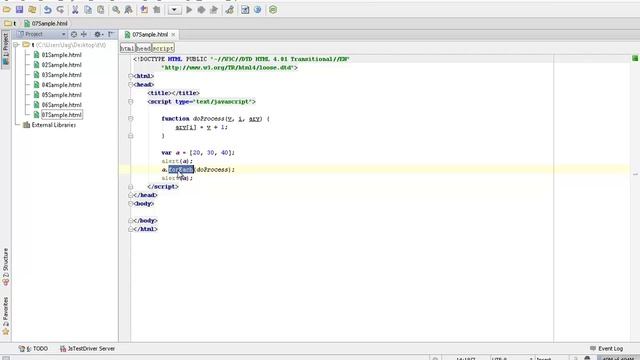
Task: Navigate back using the toolbar icon
Action: [x=144, y=9]
